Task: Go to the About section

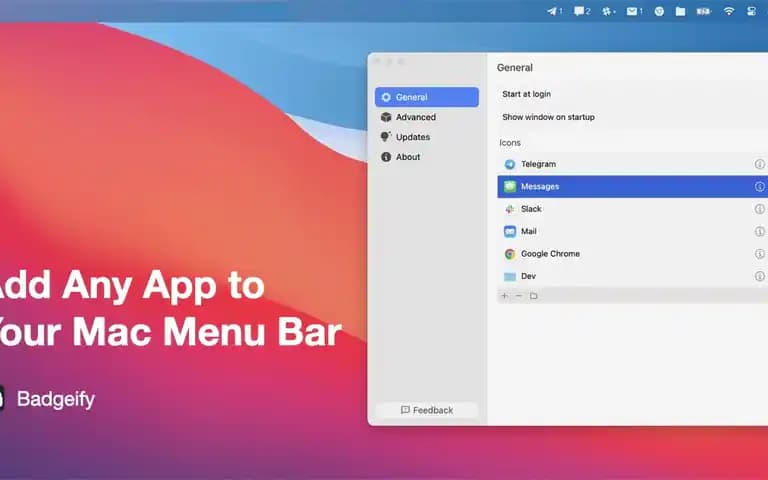Action: [427, 157]
